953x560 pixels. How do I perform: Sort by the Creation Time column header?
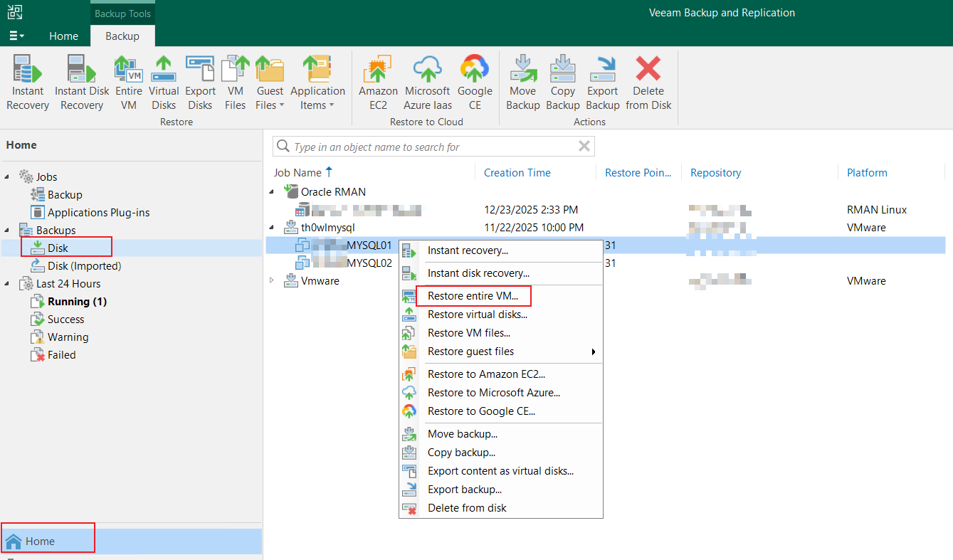tap(517, 172)
